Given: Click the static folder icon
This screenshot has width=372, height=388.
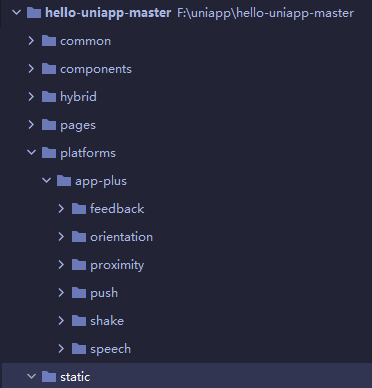Looking at the screenshot, I should [49, 377].
